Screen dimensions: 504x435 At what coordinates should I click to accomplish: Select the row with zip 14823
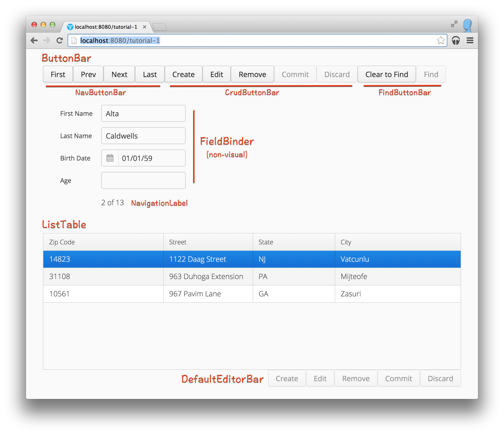[252, 259]
